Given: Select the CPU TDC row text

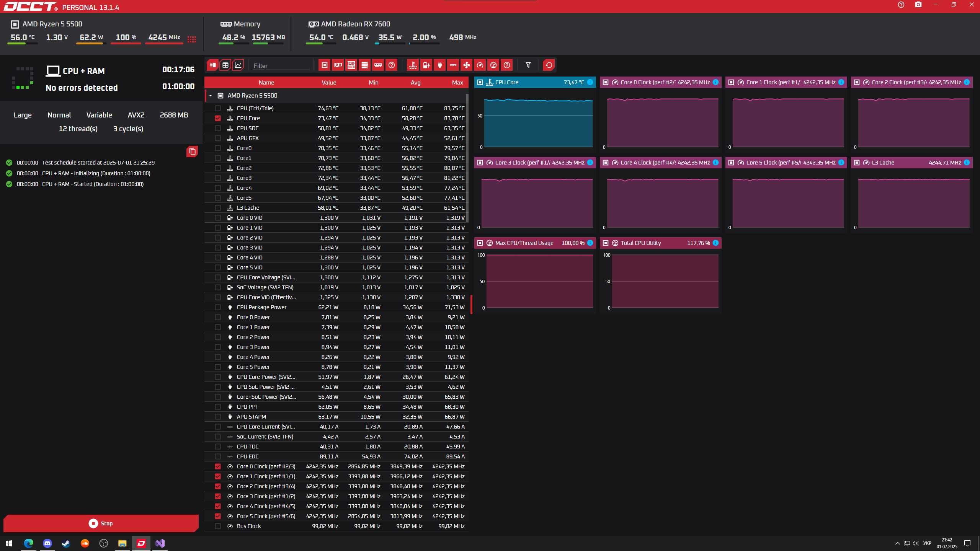Looking at the screenshot, I should pyautogui.click(x=248, y=447).
